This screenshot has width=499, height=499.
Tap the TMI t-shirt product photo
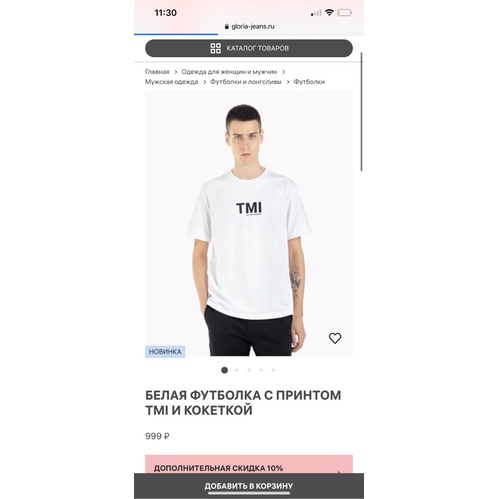249,224
